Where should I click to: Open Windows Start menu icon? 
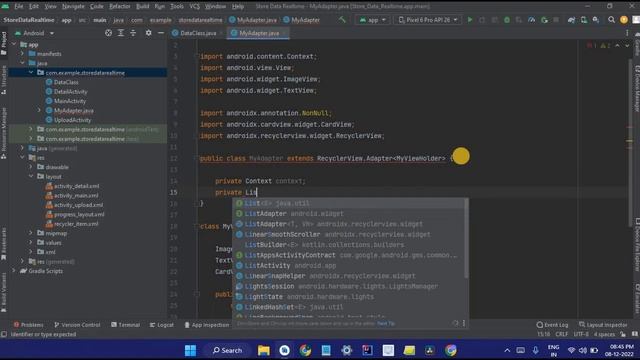[x=190, y=350]
